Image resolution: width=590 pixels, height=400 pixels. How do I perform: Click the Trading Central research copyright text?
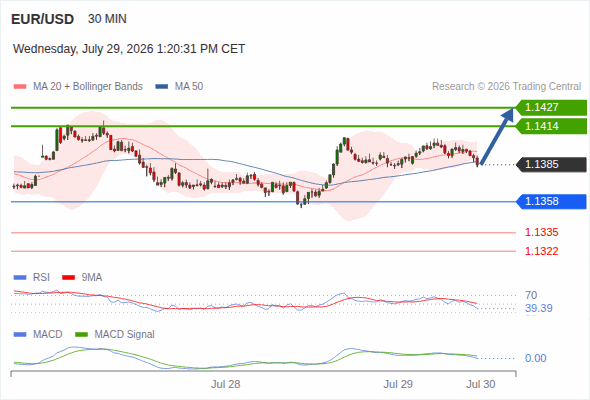pyautogui.click(x=506, y=87)
